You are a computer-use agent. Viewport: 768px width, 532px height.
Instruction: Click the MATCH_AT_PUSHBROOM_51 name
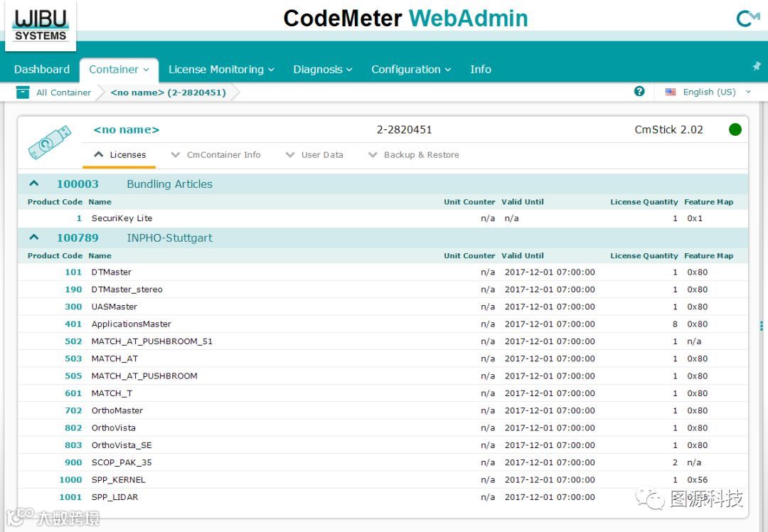point(152,341)
